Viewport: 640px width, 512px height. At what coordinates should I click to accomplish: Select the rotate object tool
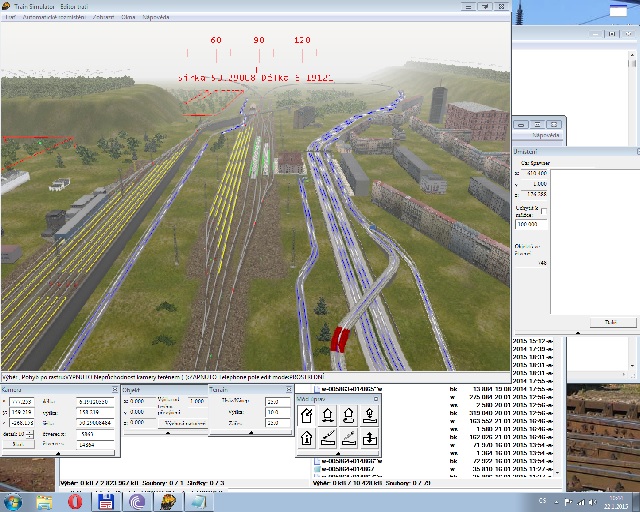coord(349,416)
